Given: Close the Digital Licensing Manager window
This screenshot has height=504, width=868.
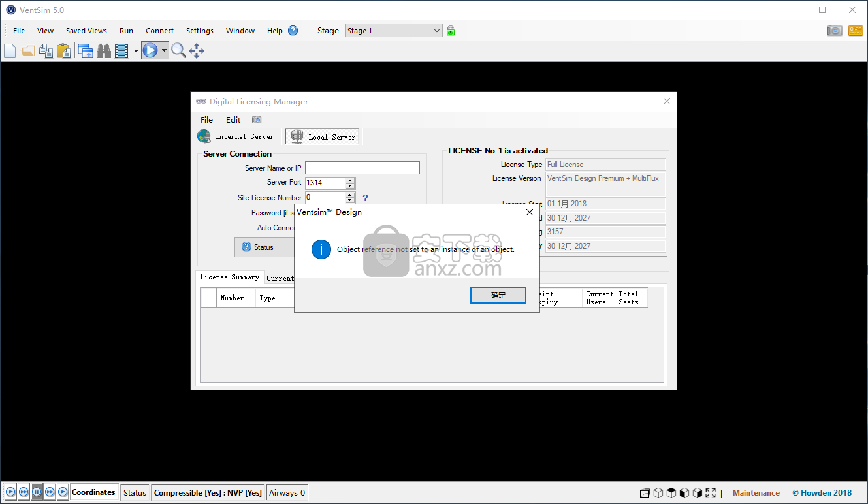Looking at the screenshot, I should click(667, 101).
